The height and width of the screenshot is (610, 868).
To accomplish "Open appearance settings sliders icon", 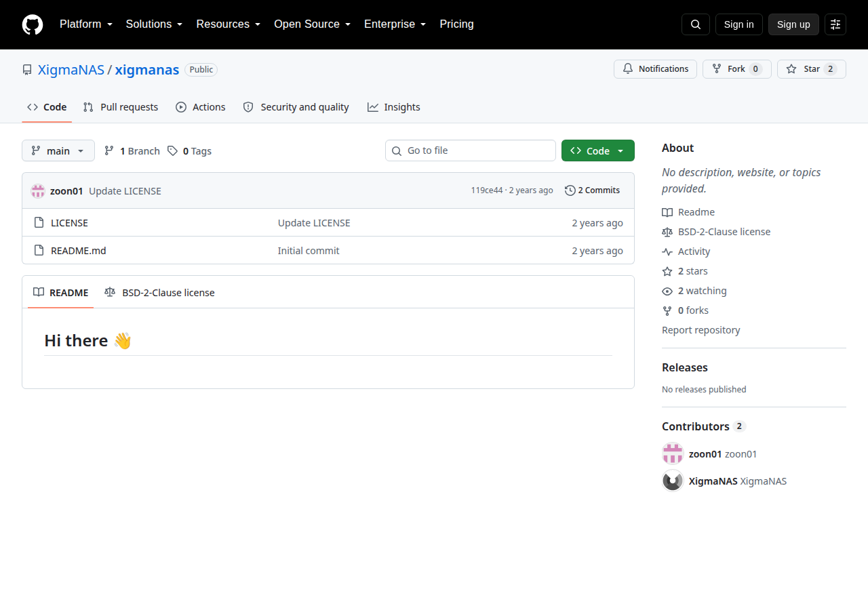I will pos(835,24).
